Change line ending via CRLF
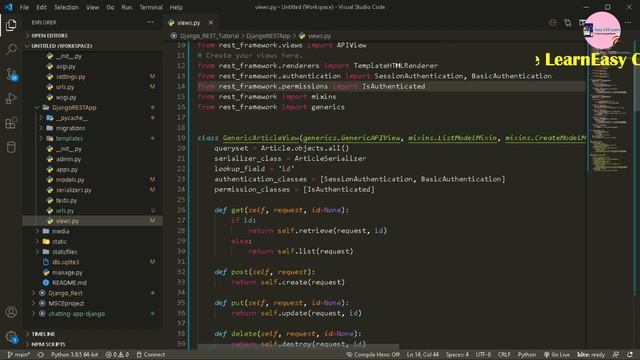Viewport: 640px width, 360px height. [504, 355]
